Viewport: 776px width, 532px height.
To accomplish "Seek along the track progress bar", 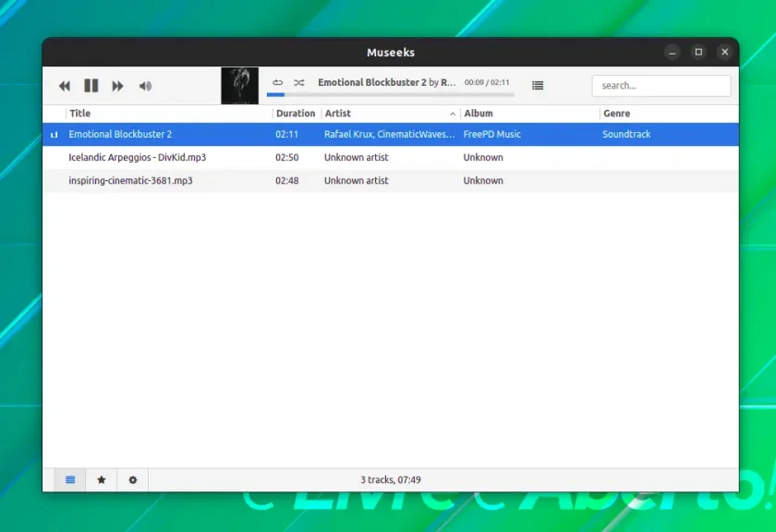I will [390, 94].
